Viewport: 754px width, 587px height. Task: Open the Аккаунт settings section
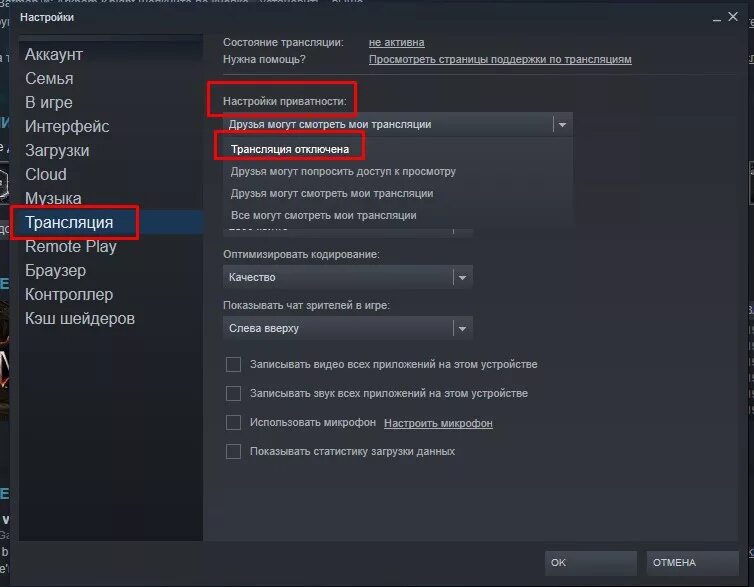coord(54,54)
